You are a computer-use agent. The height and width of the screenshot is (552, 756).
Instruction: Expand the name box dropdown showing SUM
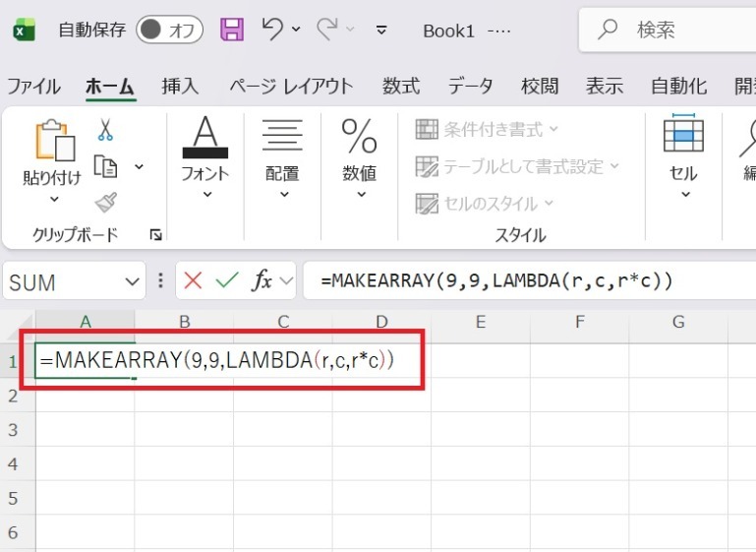click(x=132, y=281)
